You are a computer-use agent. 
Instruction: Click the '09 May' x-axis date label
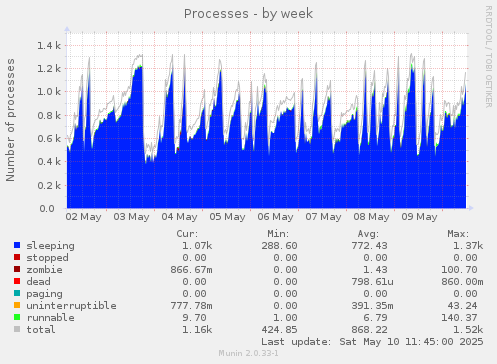tap(419, 217)
